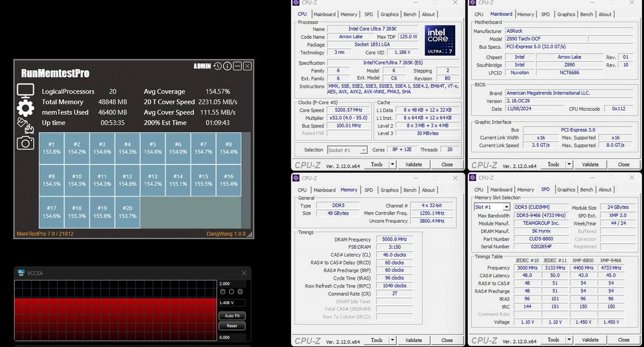The width and height of the screenshot is (644, 347).
Task: Click the 2.000 maximum field in VCCSA
Action: (232, 284)
